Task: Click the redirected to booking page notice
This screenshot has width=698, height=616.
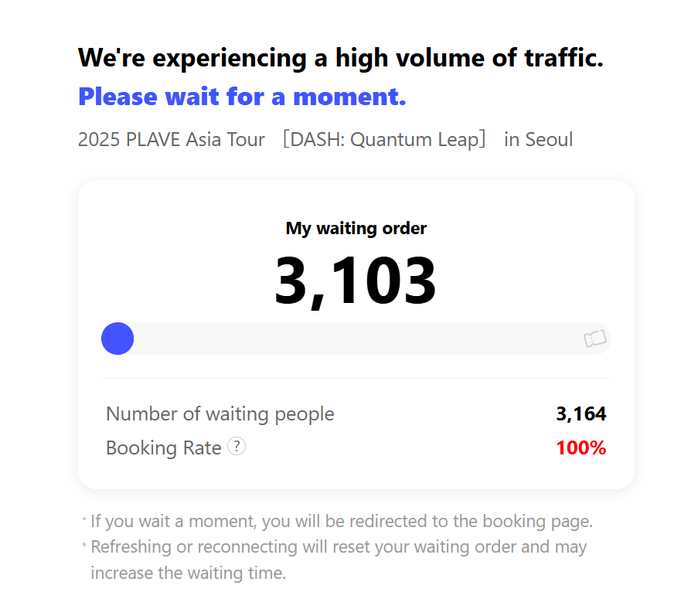Action: tap(342, 521)
